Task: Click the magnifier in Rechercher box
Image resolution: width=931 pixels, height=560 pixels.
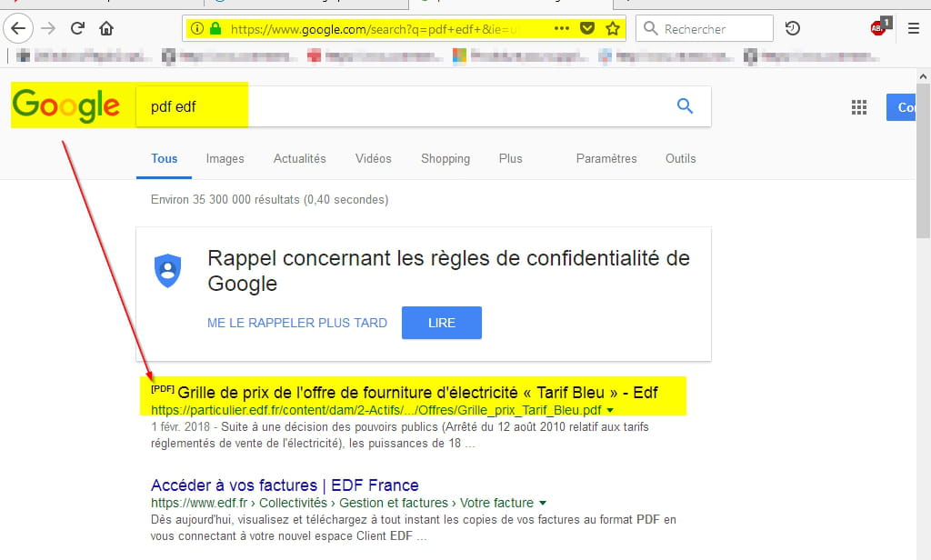Action: click(650, 28)
